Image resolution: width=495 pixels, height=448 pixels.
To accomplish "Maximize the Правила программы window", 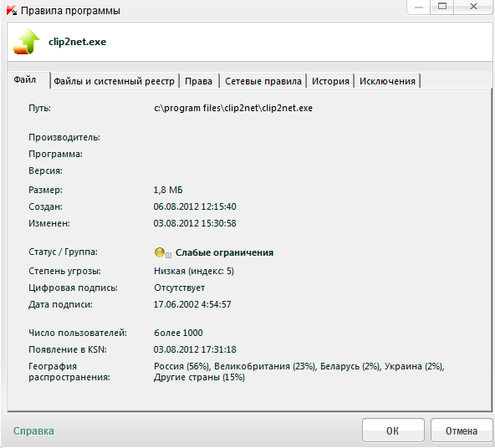I will coord(442,7).
